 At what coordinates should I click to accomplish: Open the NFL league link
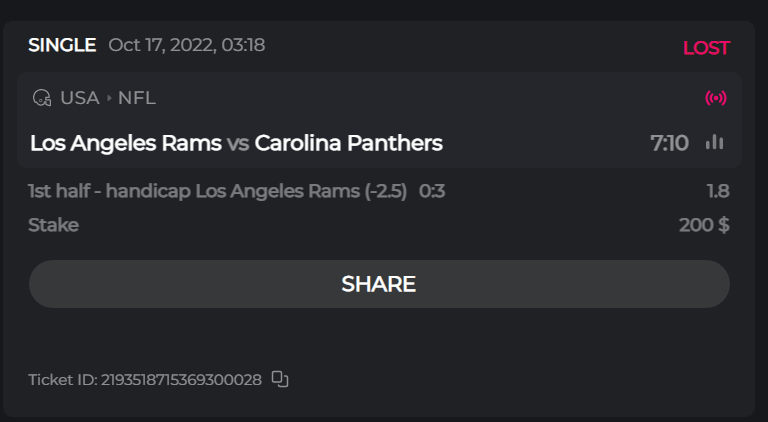[137, 98]
